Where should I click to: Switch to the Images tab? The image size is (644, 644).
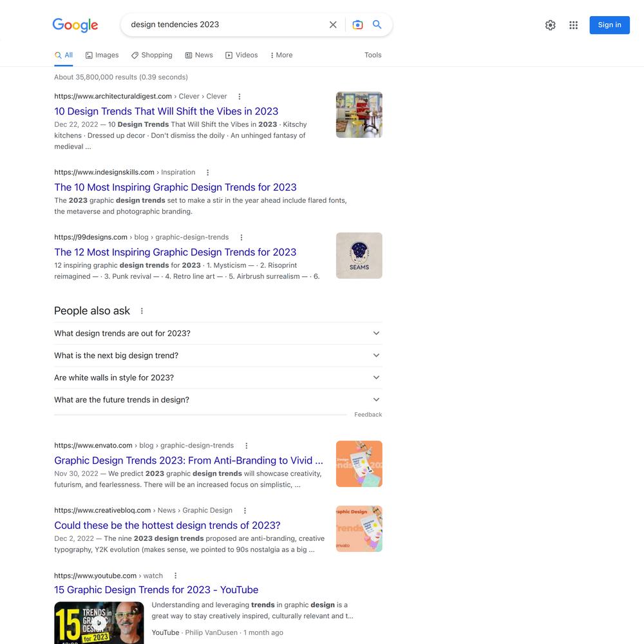(x=102, y=55)
